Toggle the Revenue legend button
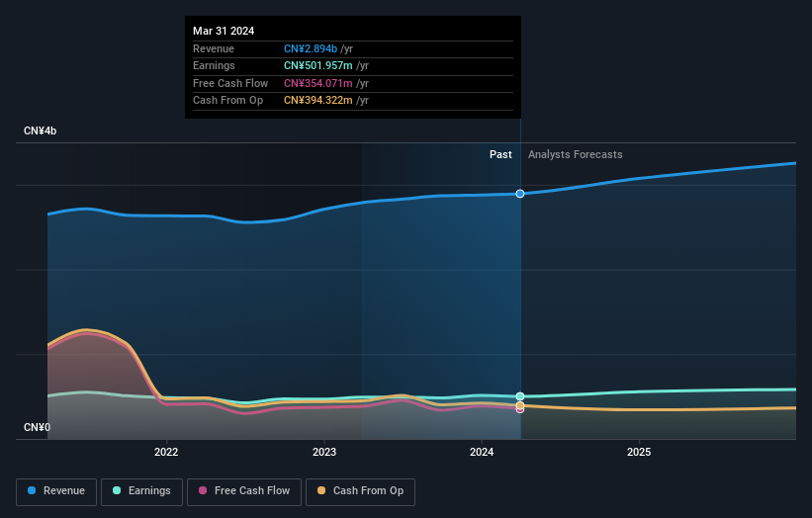 pyautogui.click(x=56, y=491)
